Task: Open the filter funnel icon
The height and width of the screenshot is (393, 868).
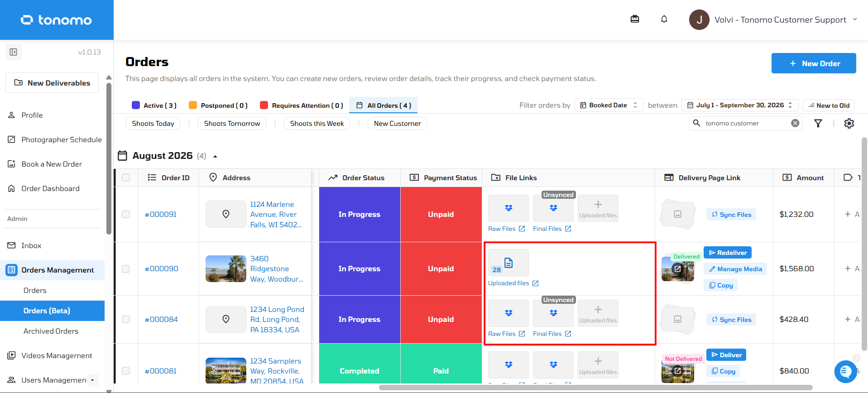Action: click(818, 123)
